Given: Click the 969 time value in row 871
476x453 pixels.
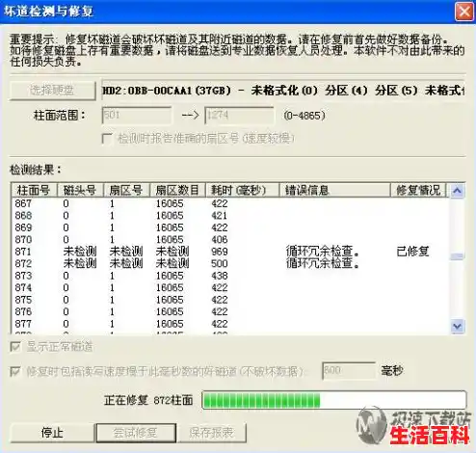Looking at the screenshot, I should 220,252.
